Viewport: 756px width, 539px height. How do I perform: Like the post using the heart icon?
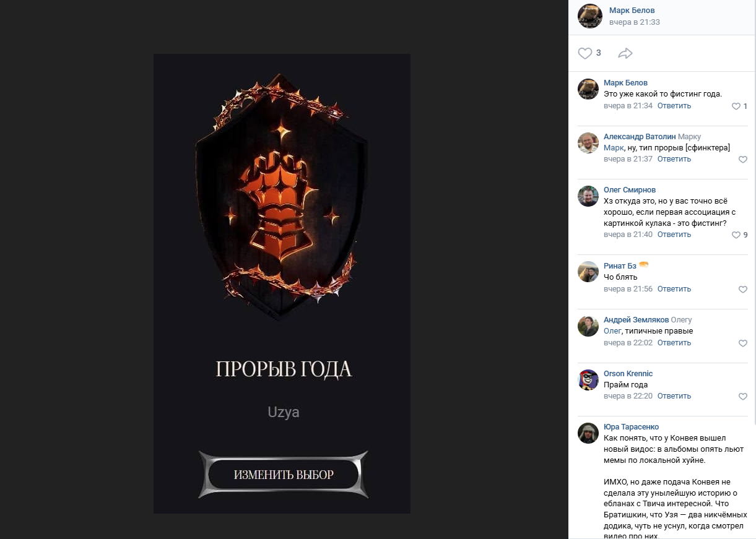[x=585, y=53]
